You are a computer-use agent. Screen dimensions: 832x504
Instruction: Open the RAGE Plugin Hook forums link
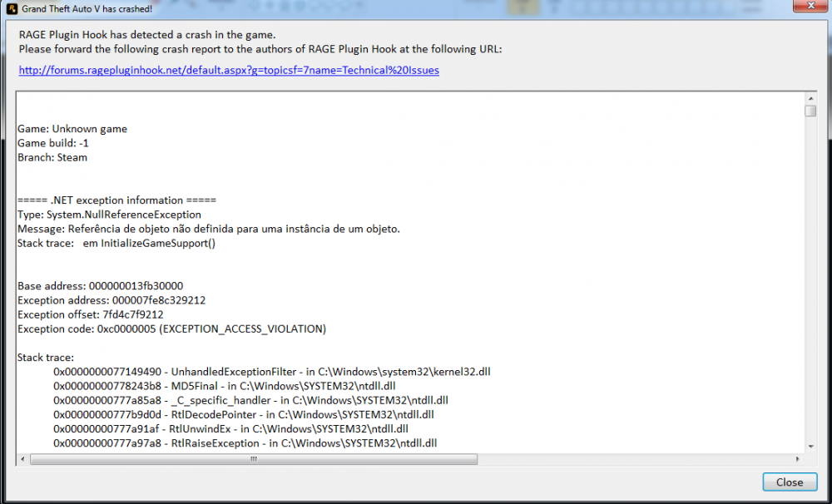pyautogui.click(x=229, y=70)
